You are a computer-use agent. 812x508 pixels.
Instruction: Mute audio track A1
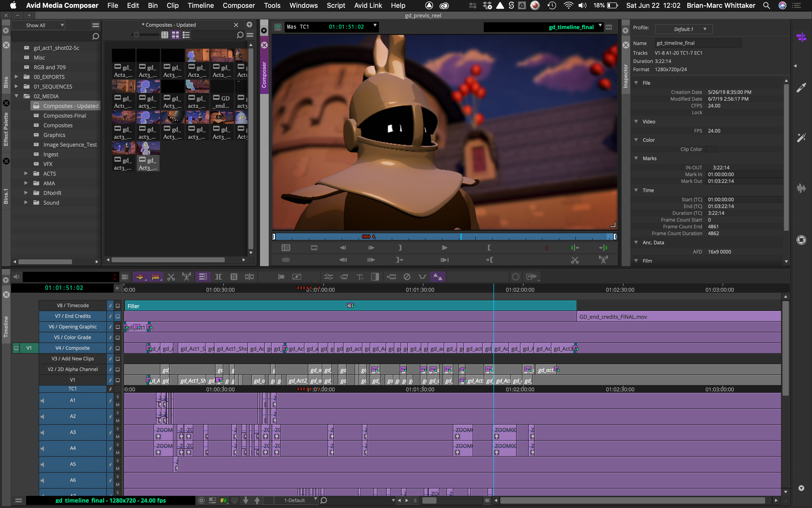[118, 405]
